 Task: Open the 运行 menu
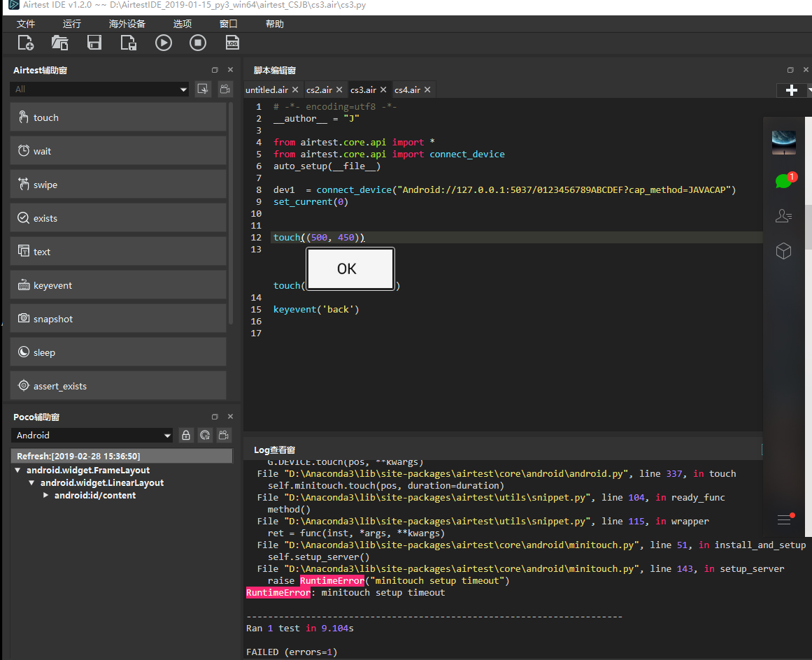coord(72,24)
